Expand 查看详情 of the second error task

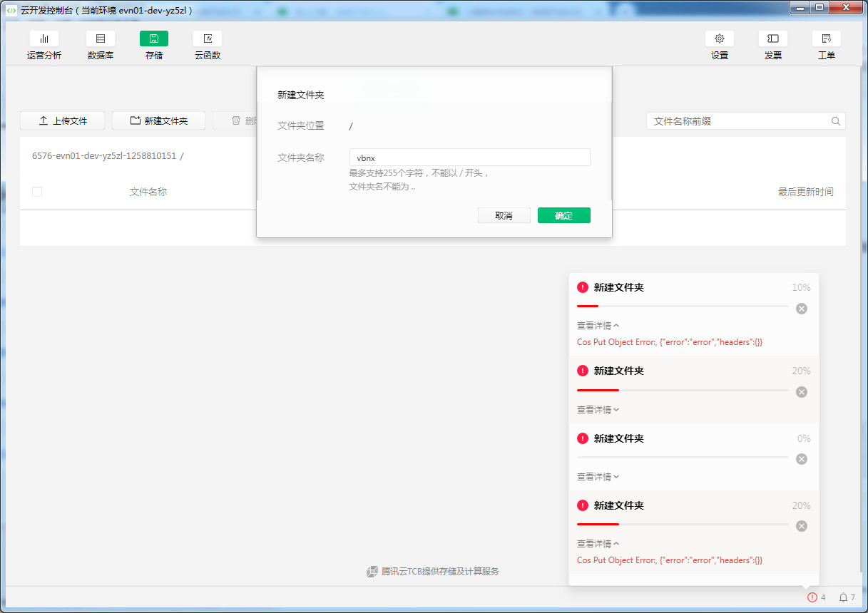click(x=598, y=410)
